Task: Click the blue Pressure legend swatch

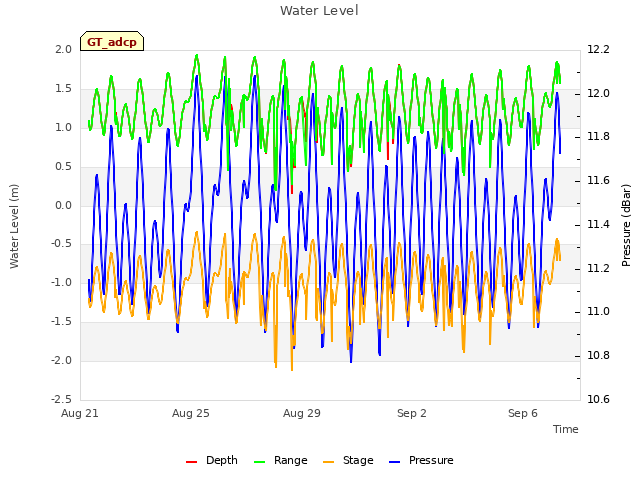Action: [x=395, y=462]
